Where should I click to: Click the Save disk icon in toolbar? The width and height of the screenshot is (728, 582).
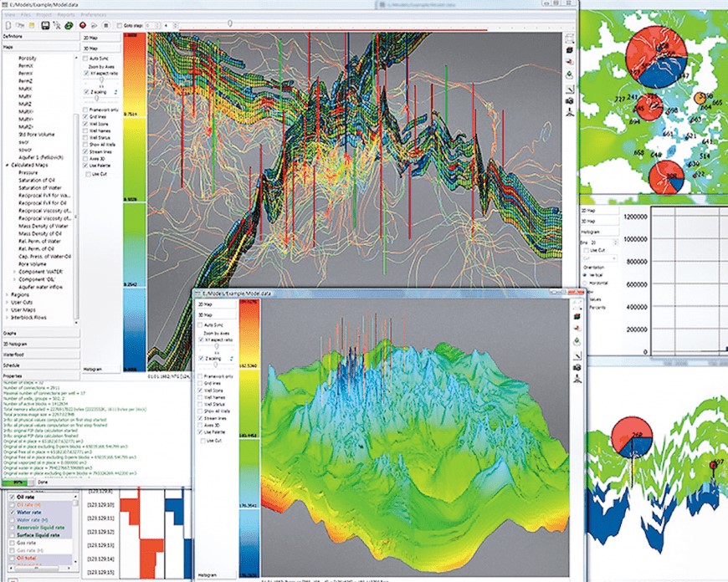(44, 26)
